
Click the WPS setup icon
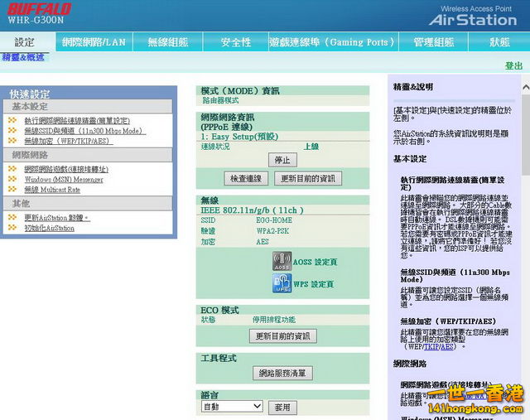[x=281, y=283]
